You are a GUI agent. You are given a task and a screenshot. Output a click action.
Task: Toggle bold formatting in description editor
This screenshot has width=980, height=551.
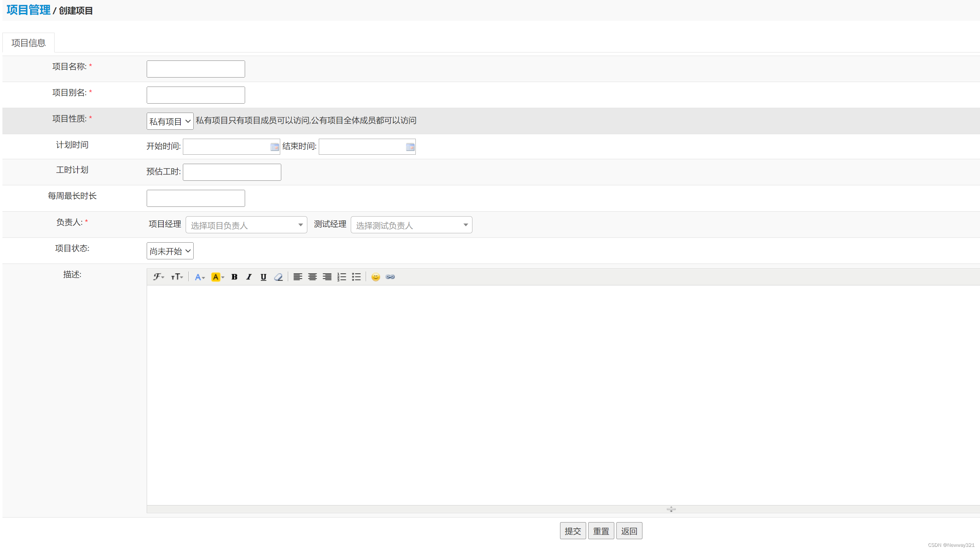click(234, 277)
